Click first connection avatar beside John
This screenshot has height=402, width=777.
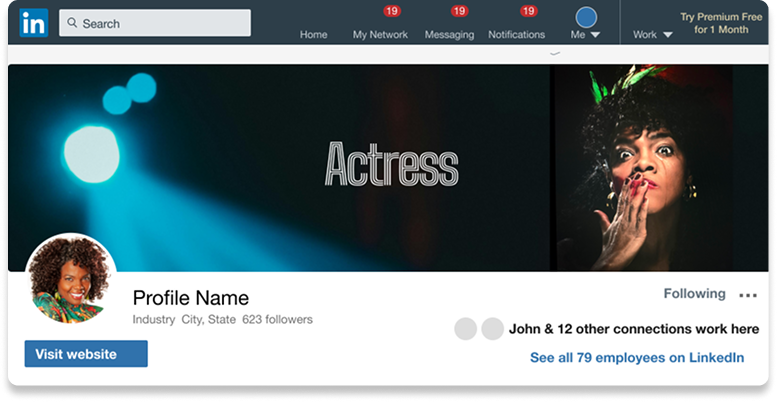466,329
